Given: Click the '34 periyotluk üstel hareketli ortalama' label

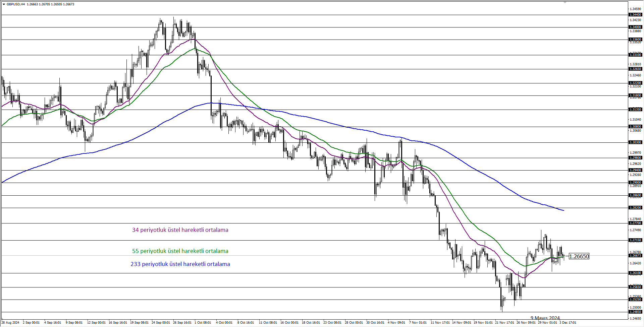Looking at the screenshot, I should click(x=180, y=230).
